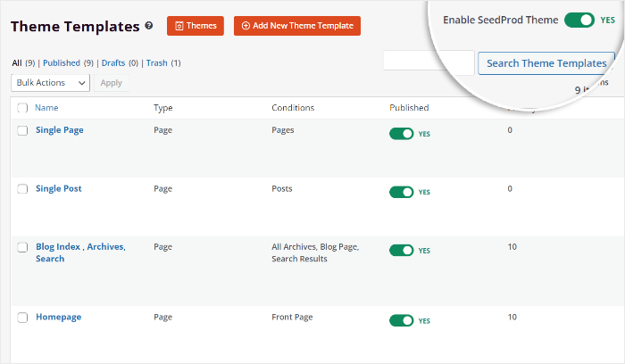Toggle published switch for Blog Index
Image resolution: width=625 pixels, height=364 pixels.
click(402, 251)
